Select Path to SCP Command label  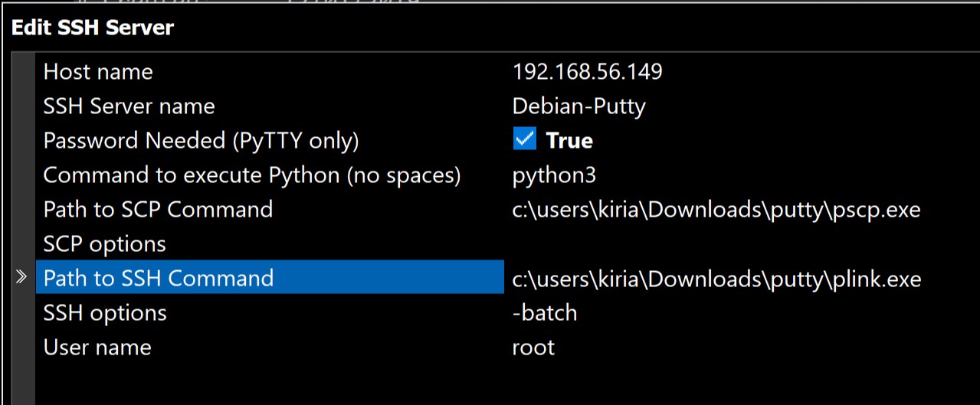pyautogui.click(x=158, y=210)
